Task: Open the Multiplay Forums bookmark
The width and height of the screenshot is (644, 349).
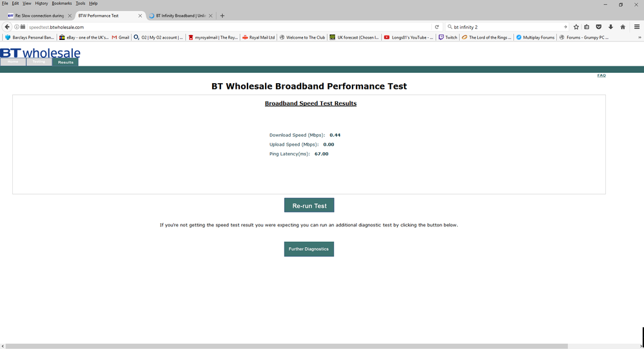Action: [535, 37]
